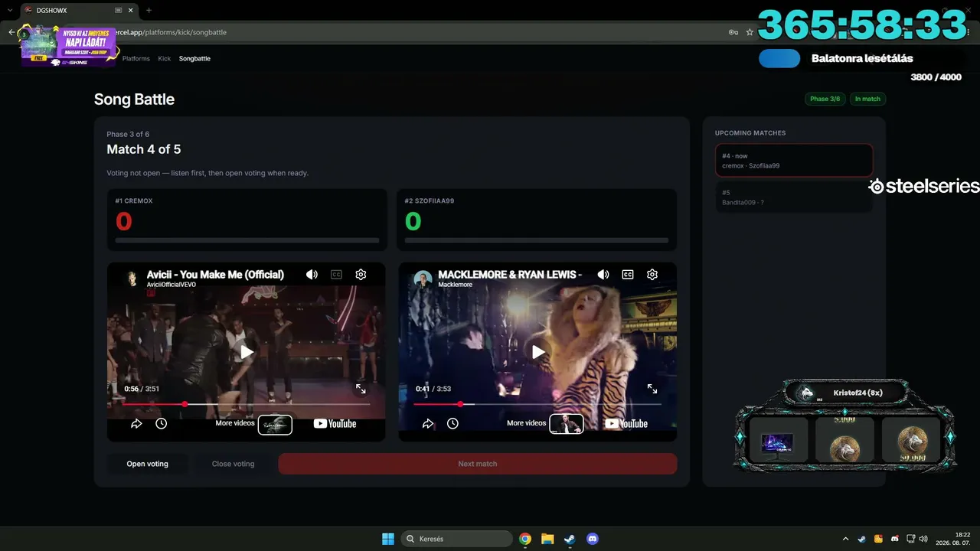
Task: Click the In match status badge
Action: (867, 99)
